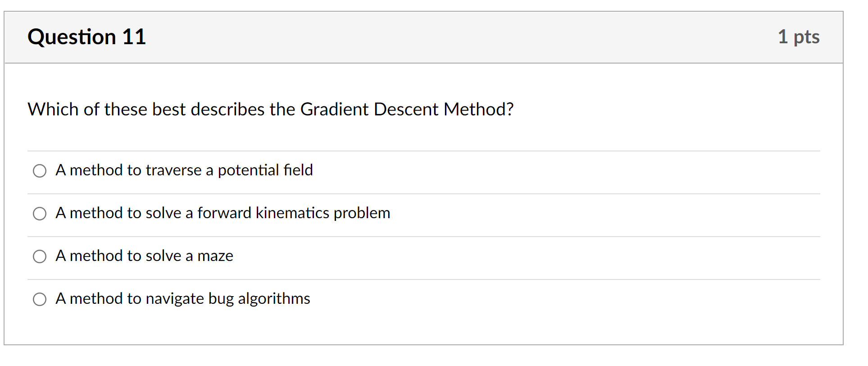Click text of the bug algorithms option

(x=182, y=299)
